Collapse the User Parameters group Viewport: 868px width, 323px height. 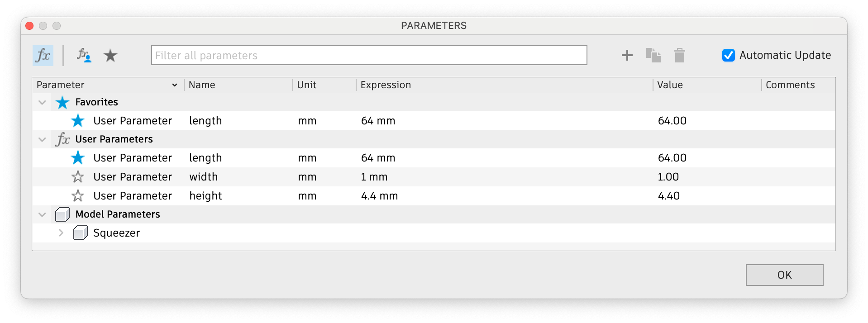click(x=43, y=139)
